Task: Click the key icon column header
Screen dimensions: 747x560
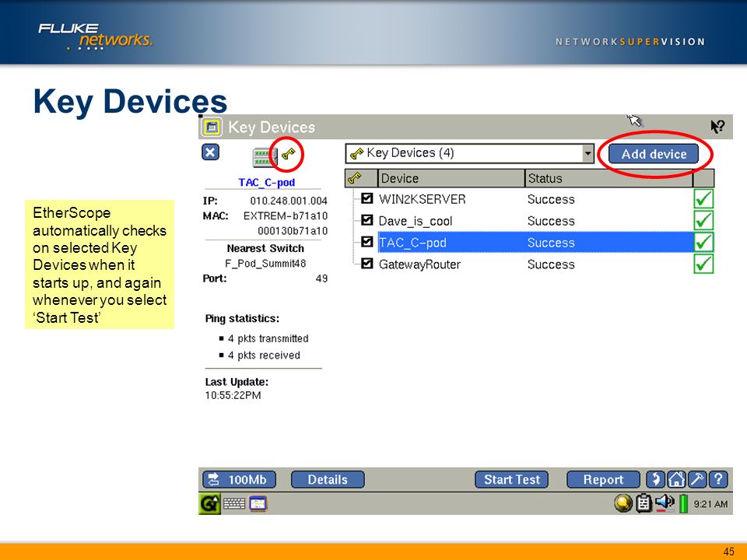Action: 360,178
